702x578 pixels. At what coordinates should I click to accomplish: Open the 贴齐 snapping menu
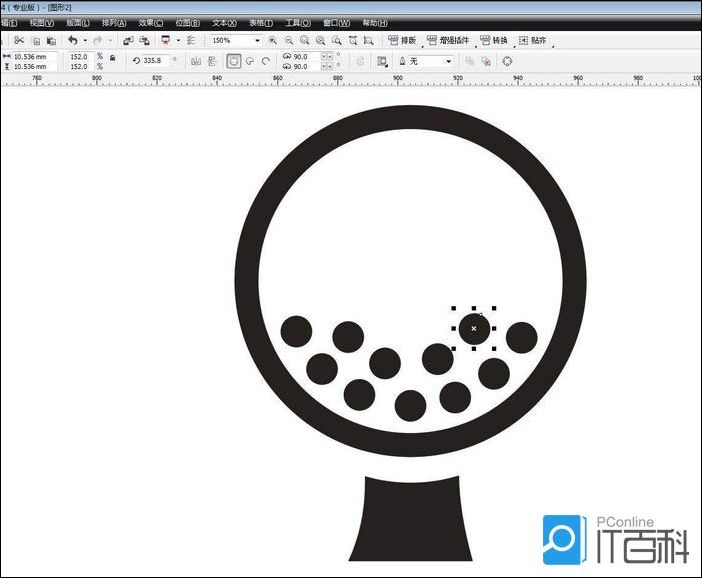coord(533,41)
